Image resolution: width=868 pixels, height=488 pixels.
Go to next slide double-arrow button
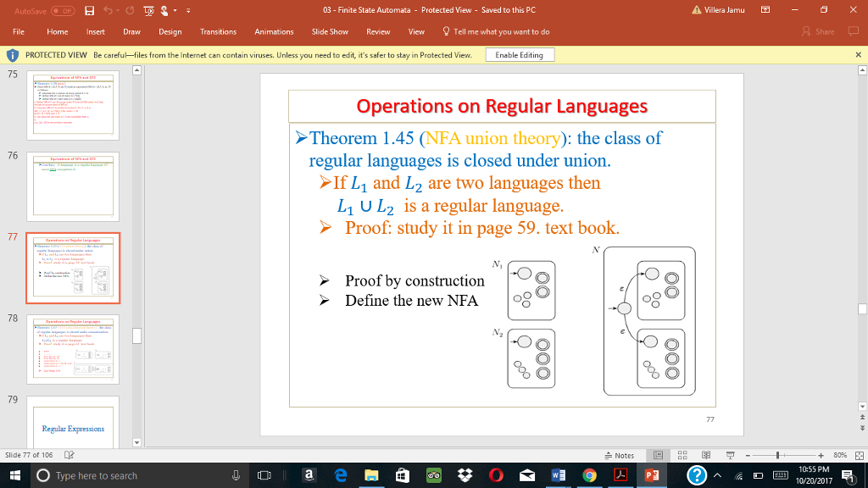point(862,428)
